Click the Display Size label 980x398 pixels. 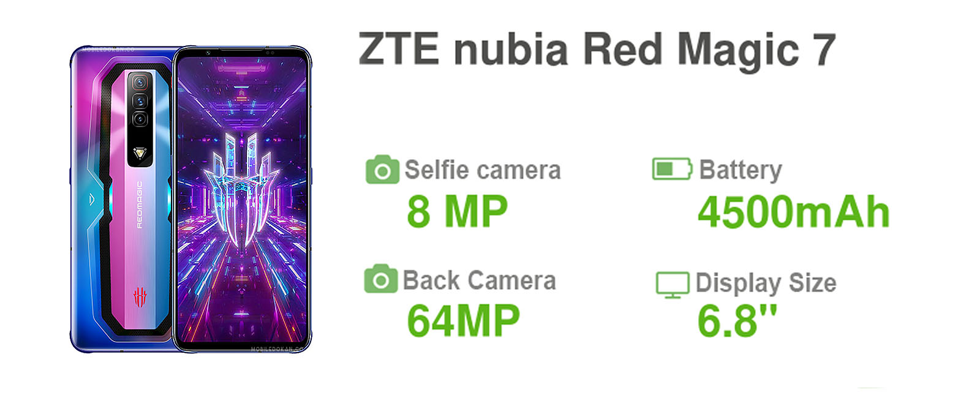click(766, 283)
